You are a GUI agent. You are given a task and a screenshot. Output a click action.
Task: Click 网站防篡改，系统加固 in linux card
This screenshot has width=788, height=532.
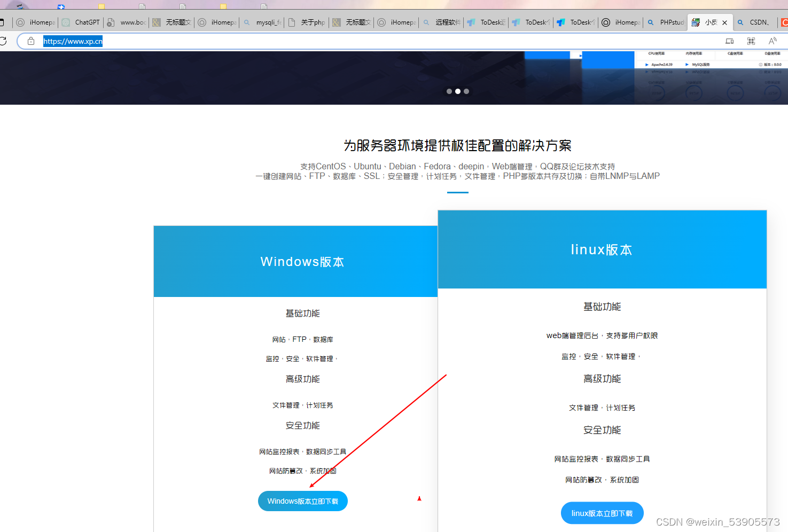coord(602,480)
